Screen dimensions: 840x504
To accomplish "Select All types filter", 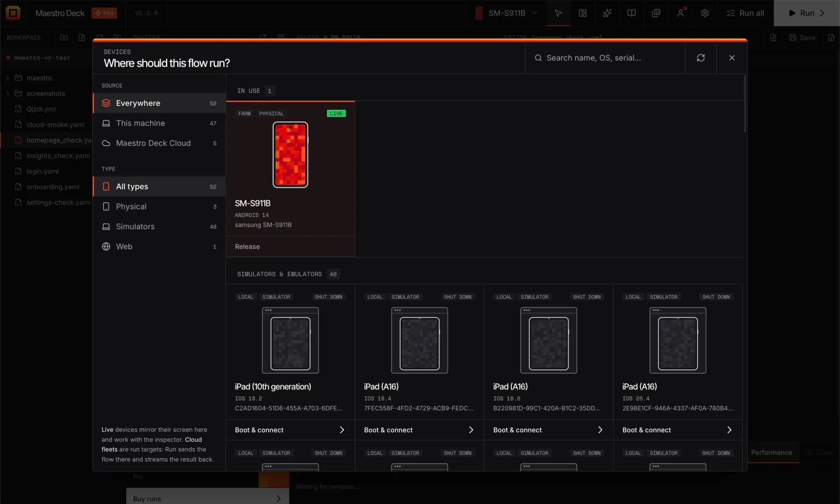I will pyautogui.click(x=159, y=186).
